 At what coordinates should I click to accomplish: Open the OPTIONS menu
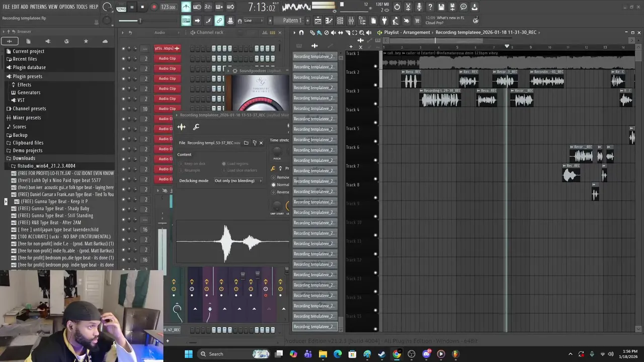point(67,7)
